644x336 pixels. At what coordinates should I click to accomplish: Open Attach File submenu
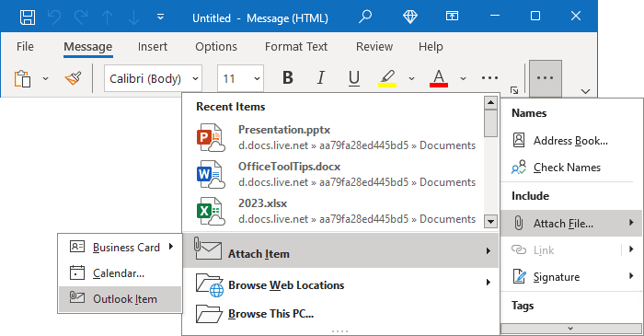571,223
